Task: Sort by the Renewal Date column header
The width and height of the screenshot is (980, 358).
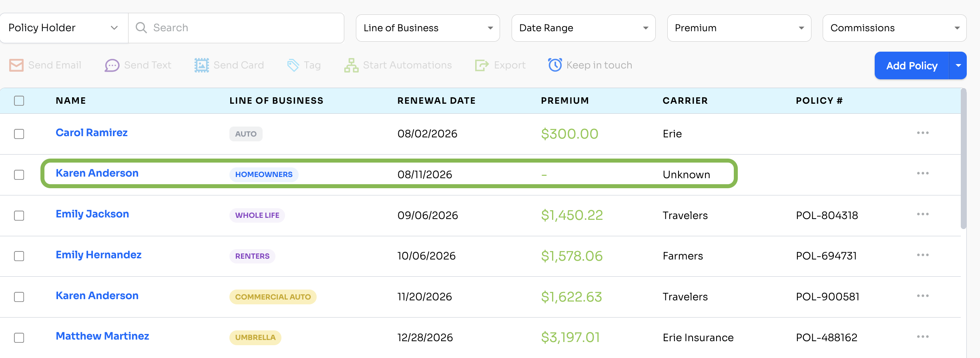Action: (x=436, y=101)
